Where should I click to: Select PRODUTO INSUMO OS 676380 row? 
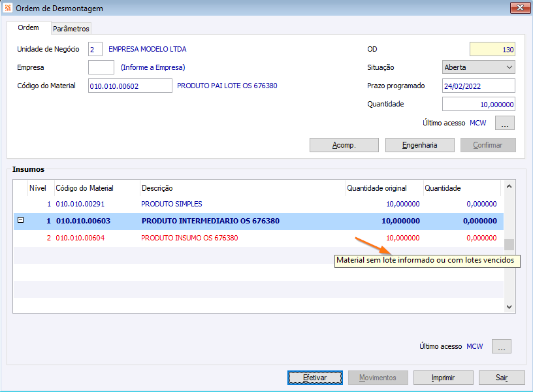tap(259, 238)
